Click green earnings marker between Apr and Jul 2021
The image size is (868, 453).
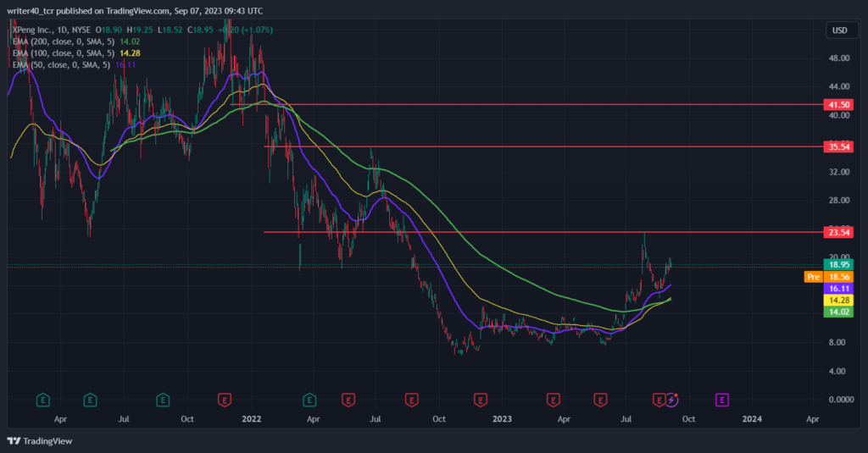point(90,400)
